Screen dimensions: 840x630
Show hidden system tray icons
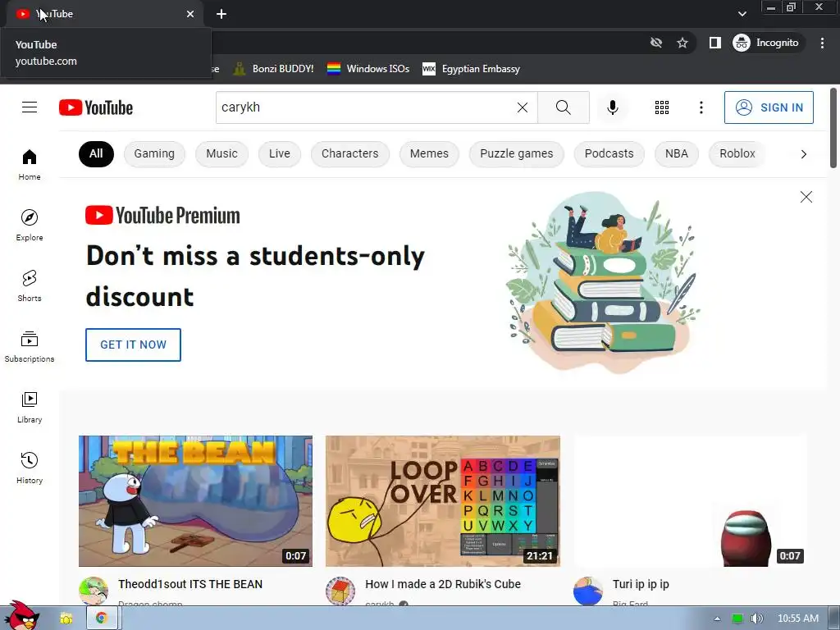click(x=717, y=619)
